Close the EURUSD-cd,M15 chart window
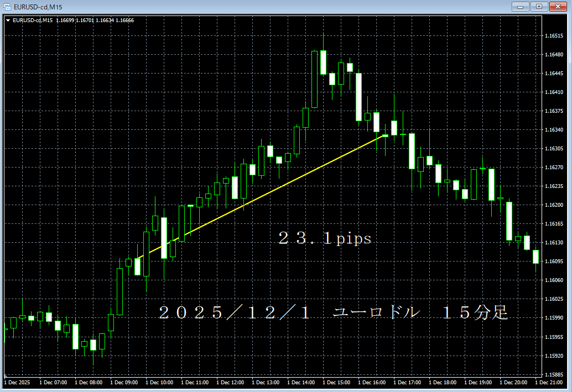Screen dimensions: 572x392 (x=558, y=7)
